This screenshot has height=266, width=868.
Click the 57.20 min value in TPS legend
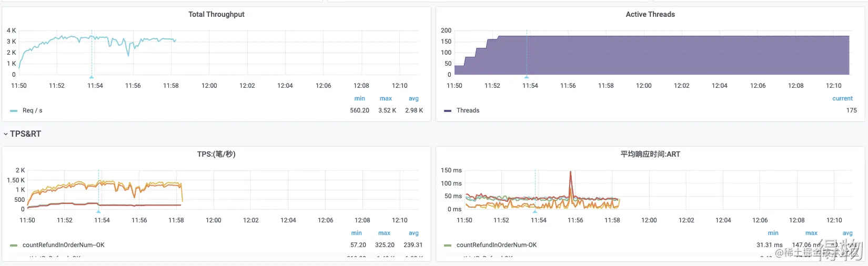click(x=358, y=245)
